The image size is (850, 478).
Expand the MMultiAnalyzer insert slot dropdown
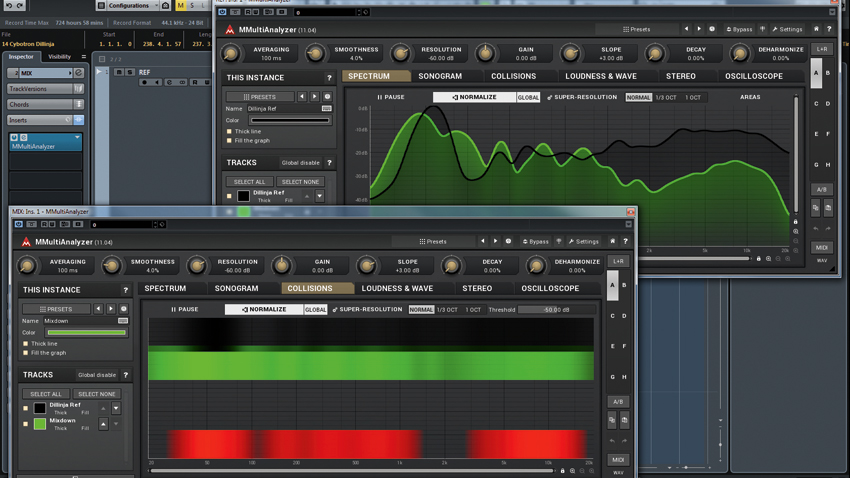pyautogui.click(x=77, y=138)
